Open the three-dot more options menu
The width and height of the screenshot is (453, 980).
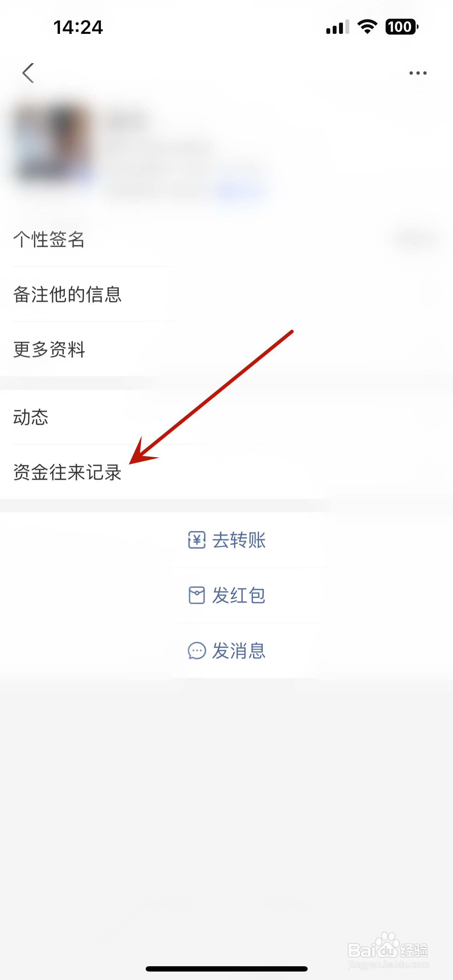(418, 73)
